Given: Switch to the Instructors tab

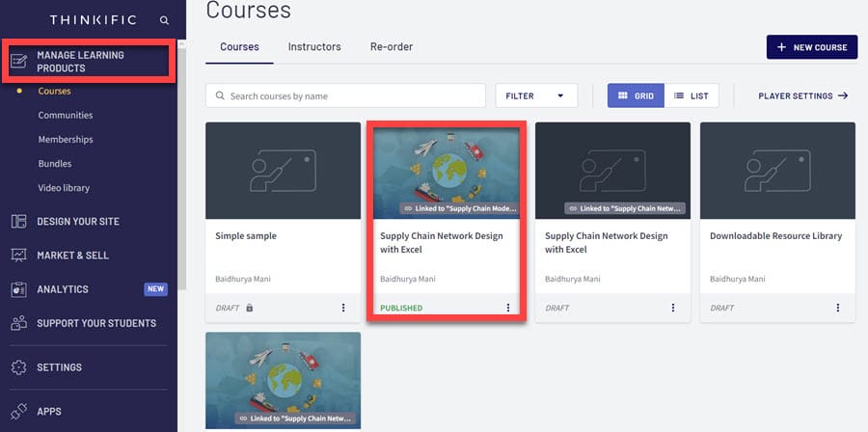Looking at the screenshot, I should [x=314, y=46].
